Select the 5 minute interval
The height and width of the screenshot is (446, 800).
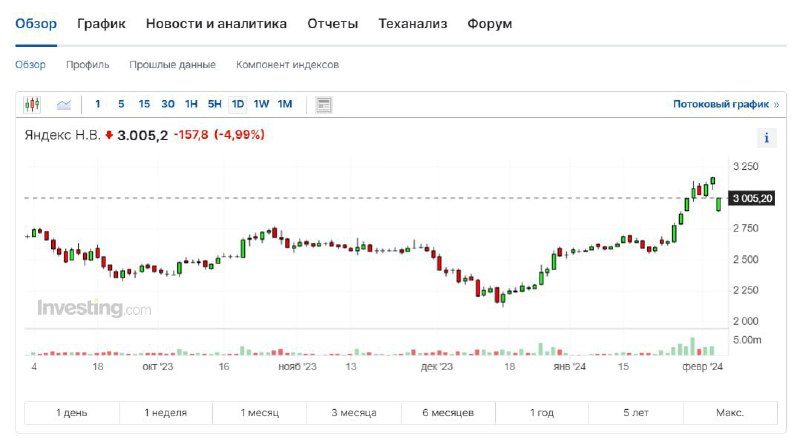(x=121, y=104)
